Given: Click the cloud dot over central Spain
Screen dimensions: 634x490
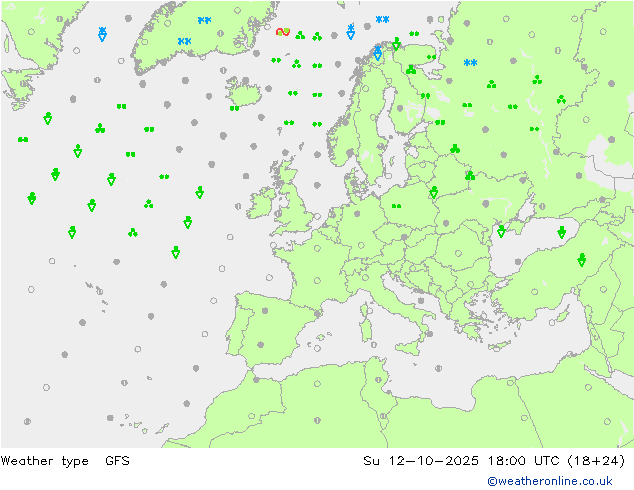Looking at the screenshot, I should click(265, 310).
